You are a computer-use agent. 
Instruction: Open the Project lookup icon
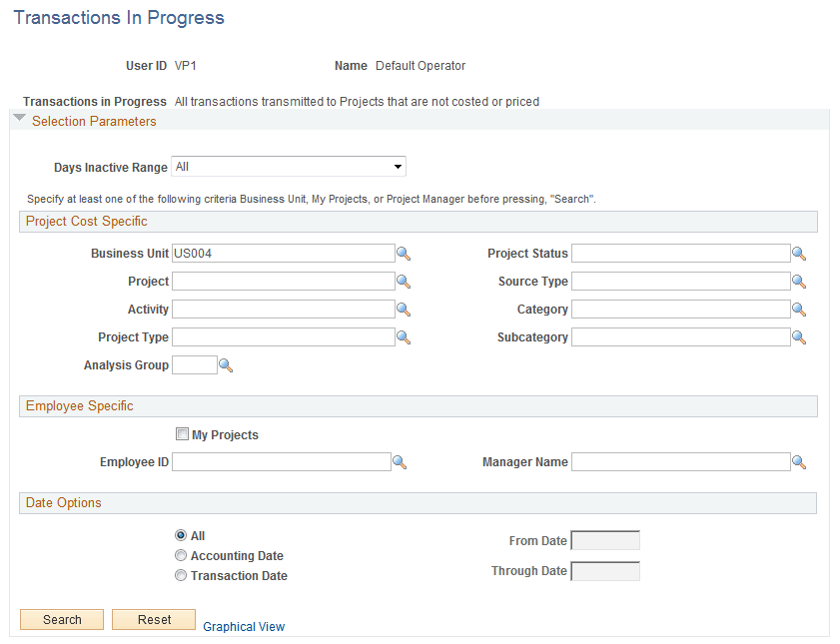(x=404, y=281)
